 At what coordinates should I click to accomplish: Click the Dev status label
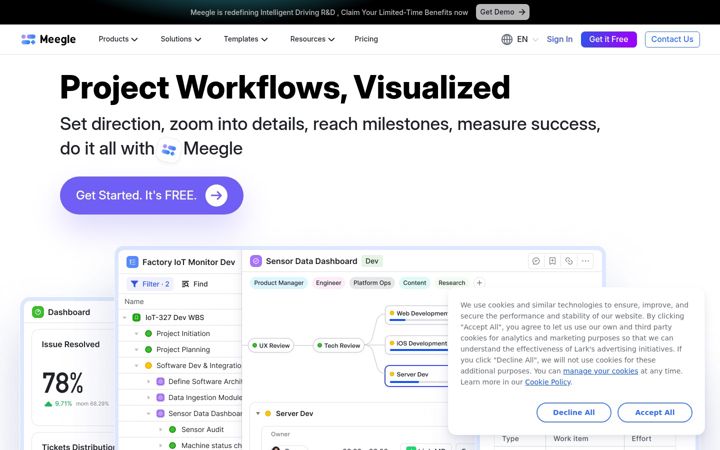click(372, 261)
